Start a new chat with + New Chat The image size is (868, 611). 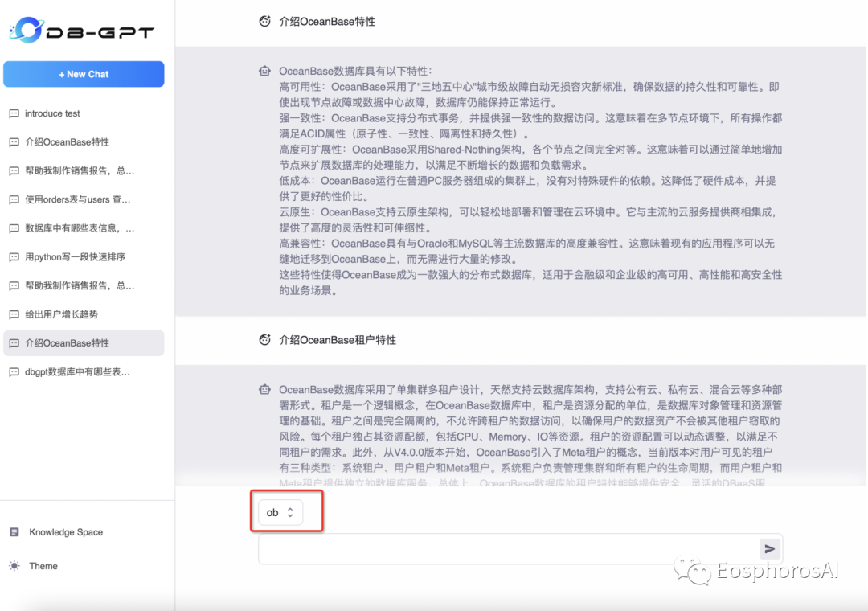point(84,74)
